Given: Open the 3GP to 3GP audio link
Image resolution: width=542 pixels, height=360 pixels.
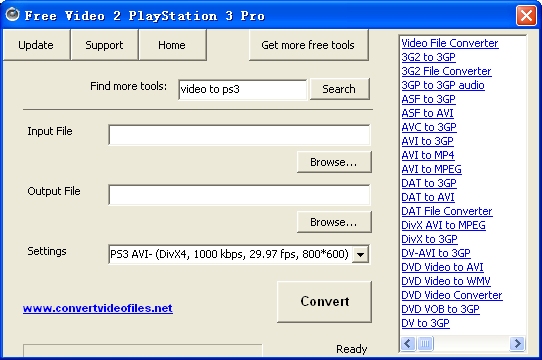Looking at the screenshot, I should (x=443, y=85).
